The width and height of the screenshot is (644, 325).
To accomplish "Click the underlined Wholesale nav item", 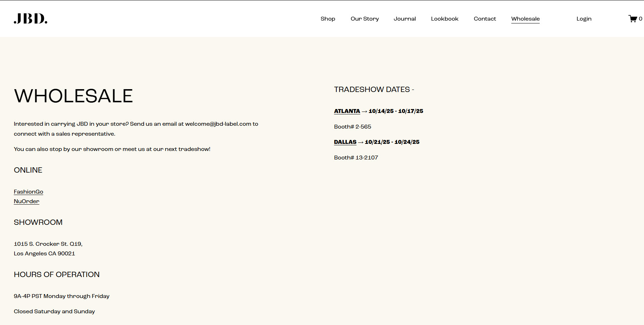I will tap(525, 19).
